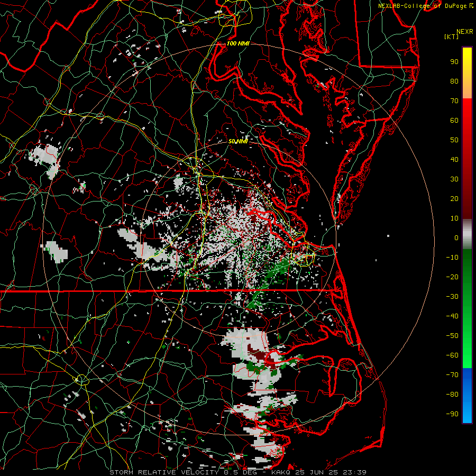Click the gray zero-velocity segment of color bar

tap(467, 234)
